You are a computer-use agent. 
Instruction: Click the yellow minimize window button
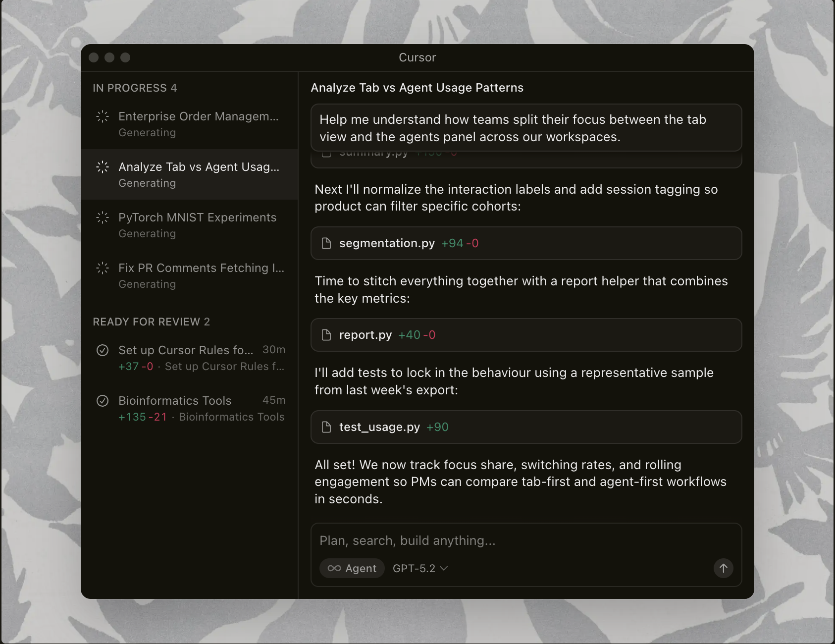point(109,57)
